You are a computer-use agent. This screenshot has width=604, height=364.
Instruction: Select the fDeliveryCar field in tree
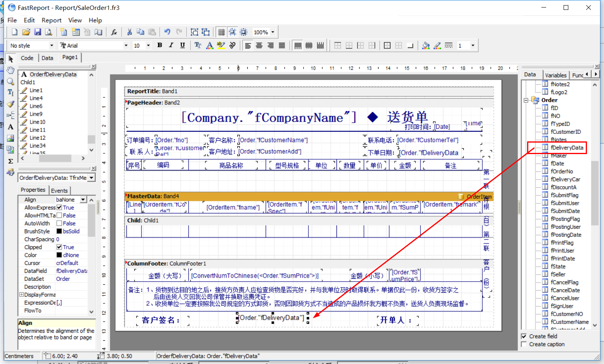pyautogui.click(x=565, y=179)
